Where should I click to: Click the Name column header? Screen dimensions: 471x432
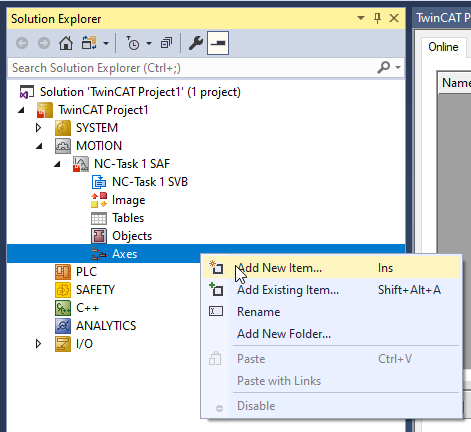[x=455, y=83]
